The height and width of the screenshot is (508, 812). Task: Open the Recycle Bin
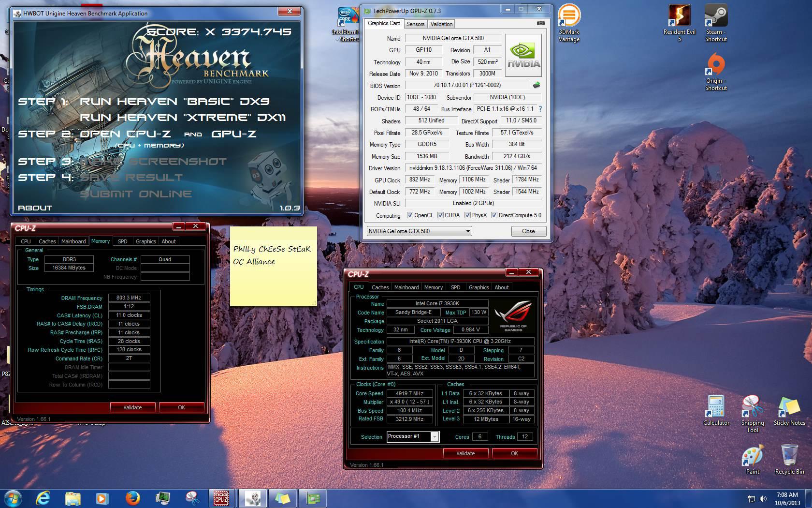pos(789,460)
